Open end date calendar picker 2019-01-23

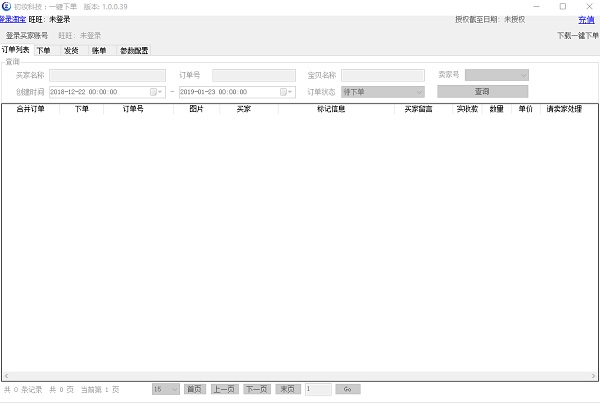coord(286,92)
